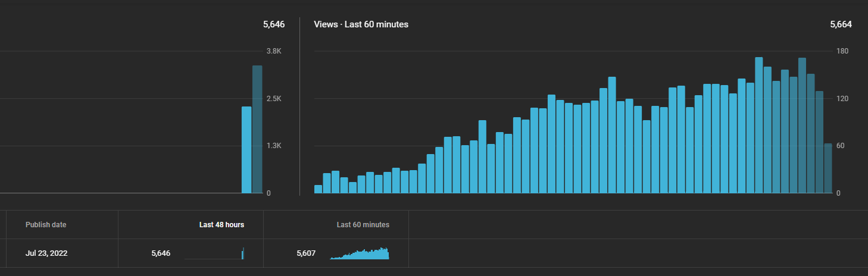Select the first bar of the 60-minute chart
Image resolution: width=868 pixels, height=276 pixels.
[x=318, y=189]
